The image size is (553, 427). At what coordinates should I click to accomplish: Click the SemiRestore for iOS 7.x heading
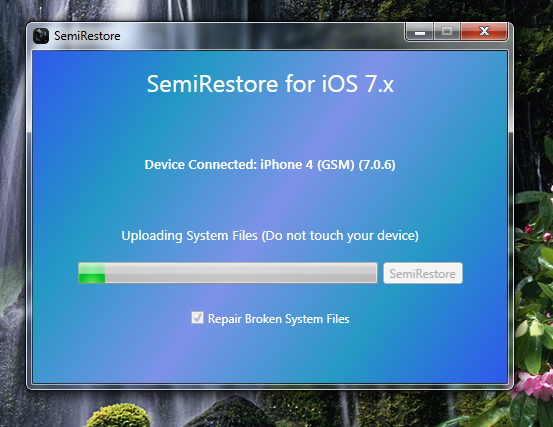coord(270,84)
